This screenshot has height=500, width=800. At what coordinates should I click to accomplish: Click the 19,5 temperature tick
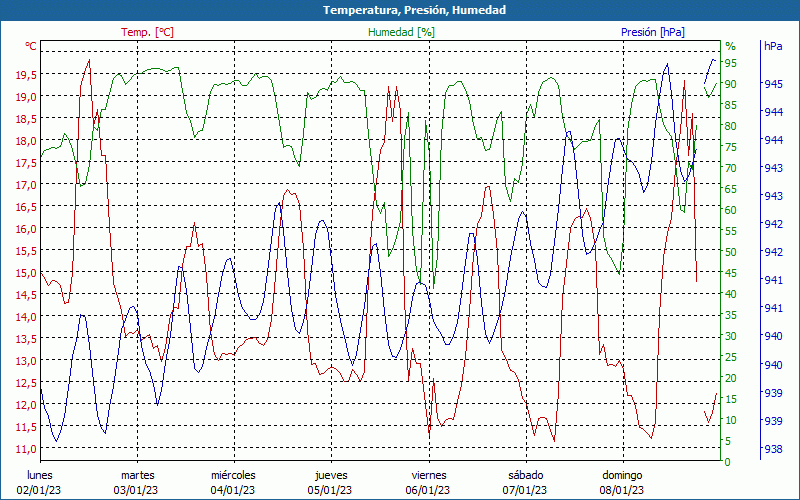[x=26, y=75]
